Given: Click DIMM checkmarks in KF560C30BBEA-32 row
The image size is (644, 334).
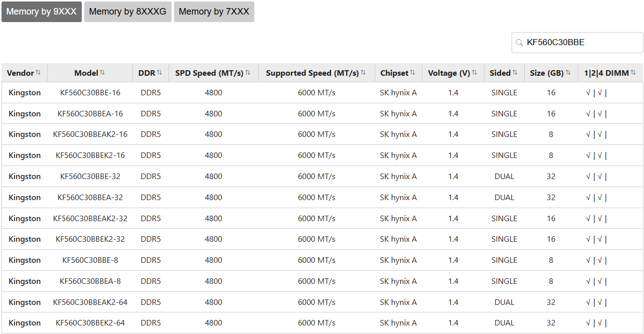Looking at the screenshot, I should click(x=596, y=198).
